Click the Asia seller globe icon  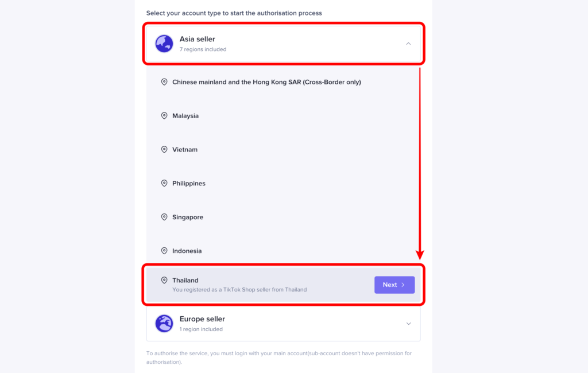(164, 44)
